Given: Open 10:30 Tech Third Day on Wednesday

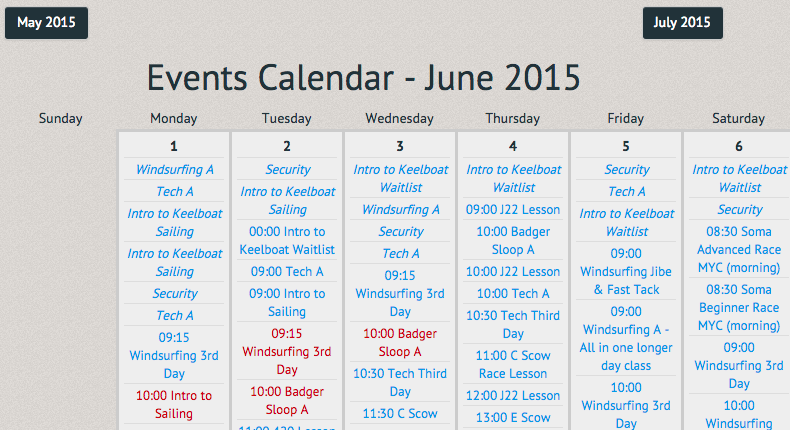Looking at the screenshot, I should [x=400, y=383].
